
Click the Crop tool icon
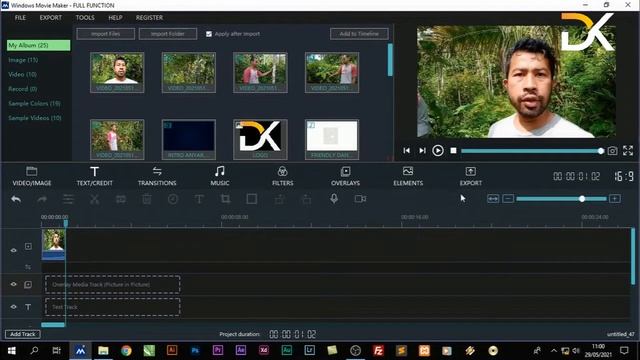(225, 199)
